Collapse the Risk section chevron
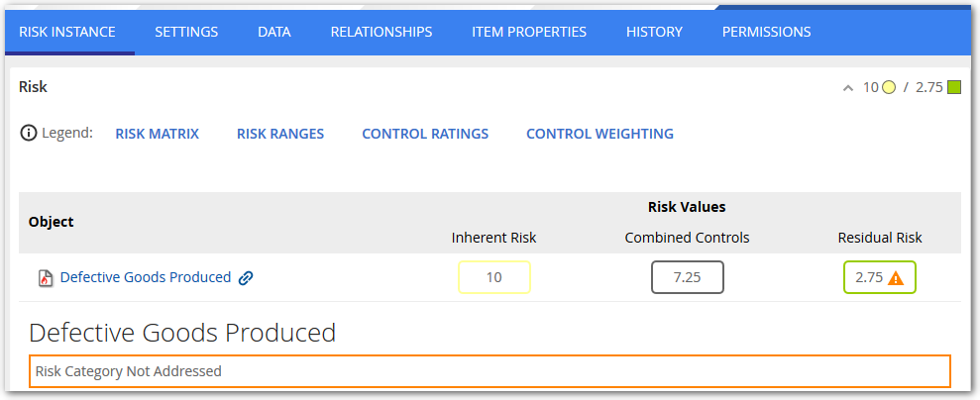Image resolution: width=980 pixels, height=400 pixels. (x=847, y=88)
